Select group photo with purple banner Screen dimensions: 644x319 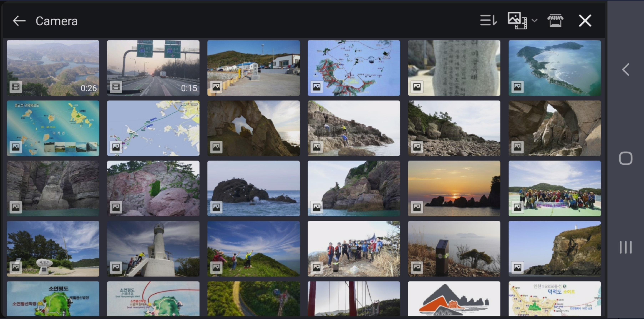(555, 188)
